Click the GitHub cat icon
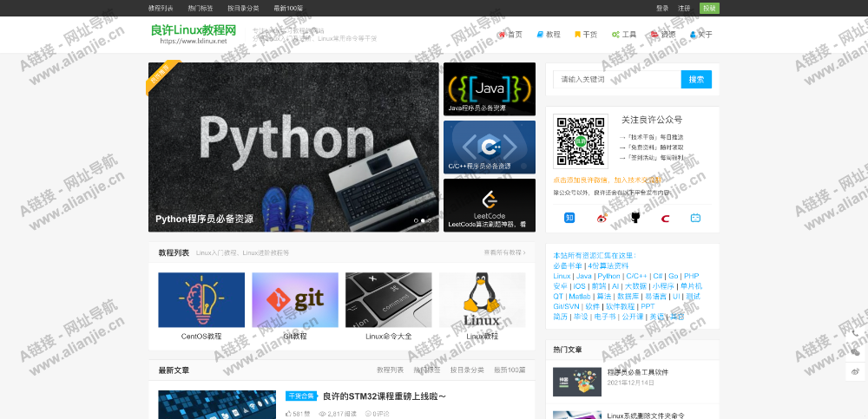Viewport: 868px width, 419px height. 635,218
